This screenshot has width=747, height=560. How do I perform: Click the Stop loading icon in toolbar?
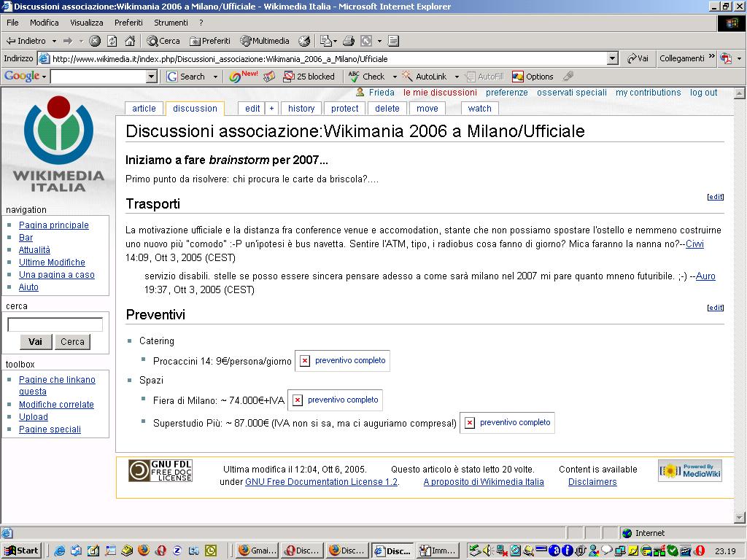click(x=95, y=41)
